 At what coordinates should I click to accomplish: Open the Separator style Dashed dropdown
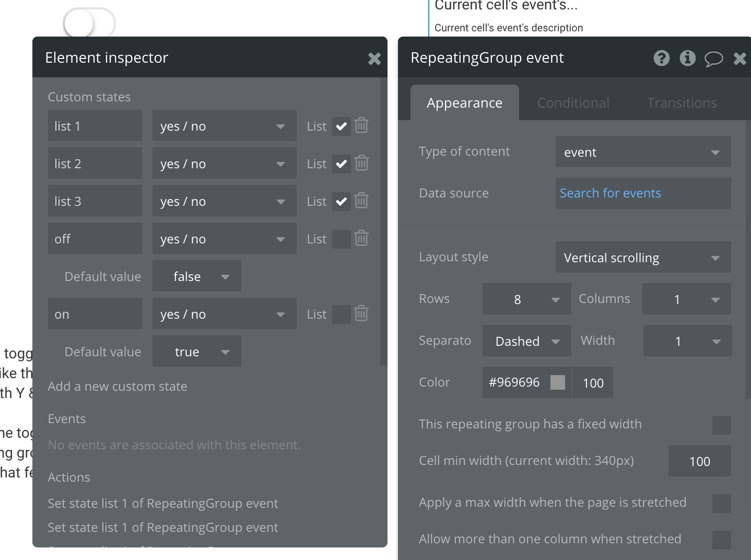(x=526, y=341)
